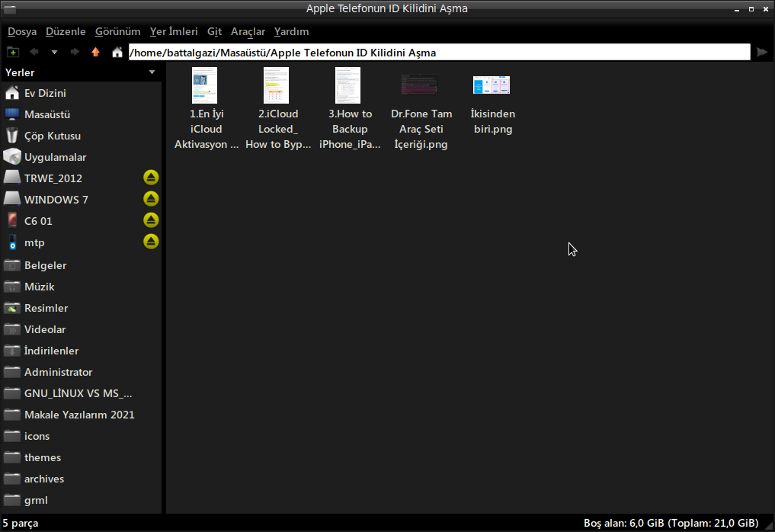This screenshot has height=532, width=775.
Task: Open the WINDOWS 7 drive
Action: tap(56, 199)
